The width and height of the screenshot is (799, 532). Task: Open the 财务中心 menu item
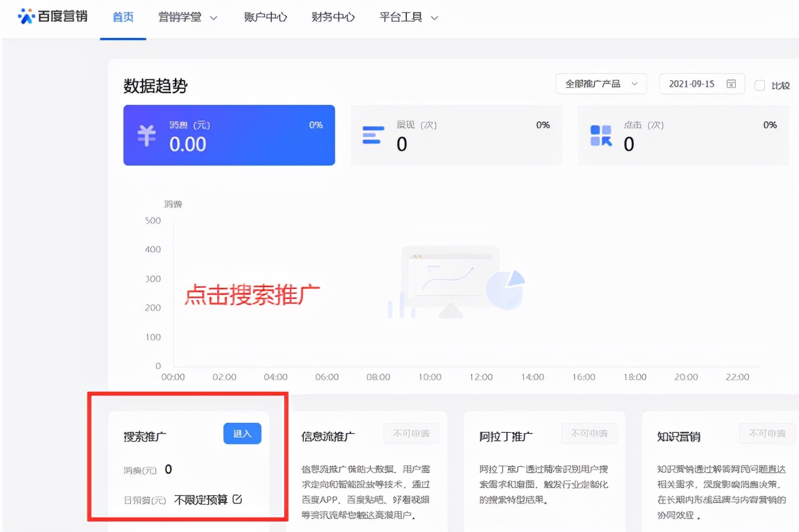333,17
